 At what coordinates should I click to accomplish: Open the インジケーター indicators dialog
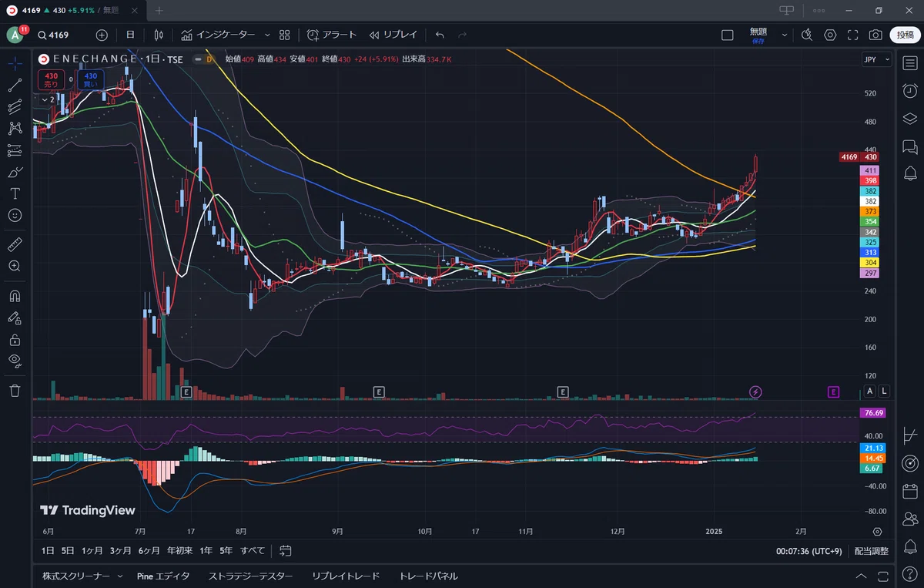tap(218, 35)
